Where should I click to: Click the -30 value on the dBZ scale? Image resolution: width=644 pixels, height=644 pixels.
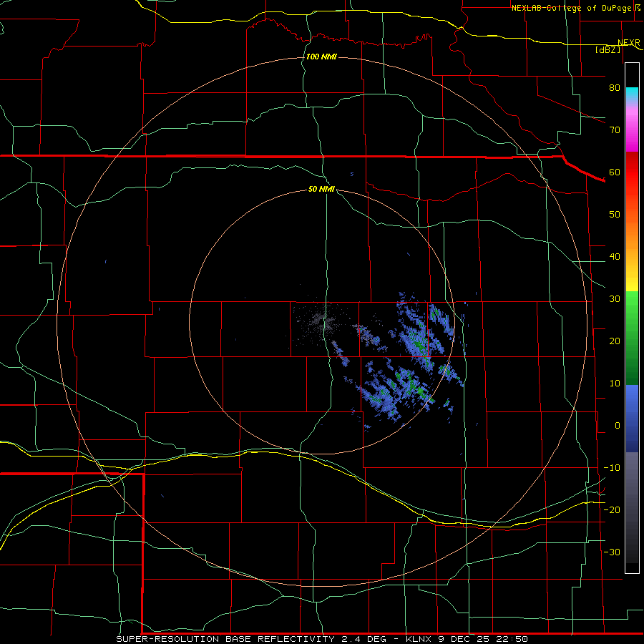612,552
